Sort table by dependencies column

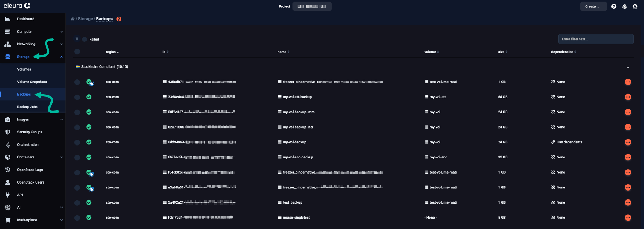(564, 52)
